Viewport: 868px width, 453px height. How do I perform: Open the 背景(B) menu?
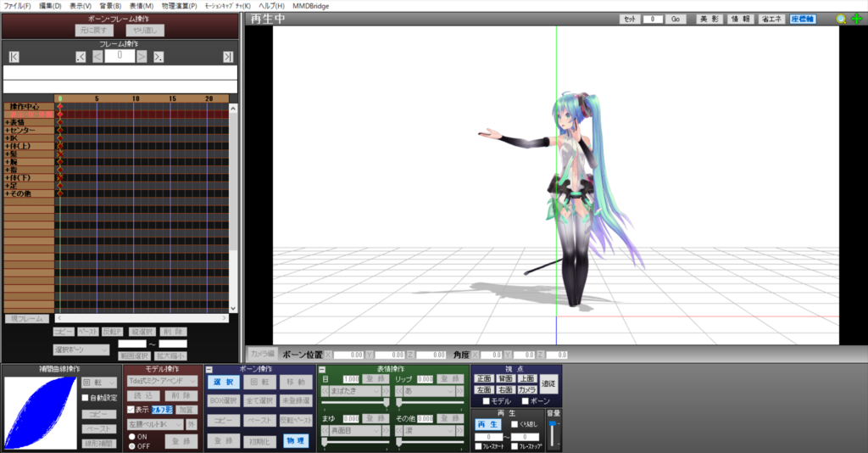110,6
